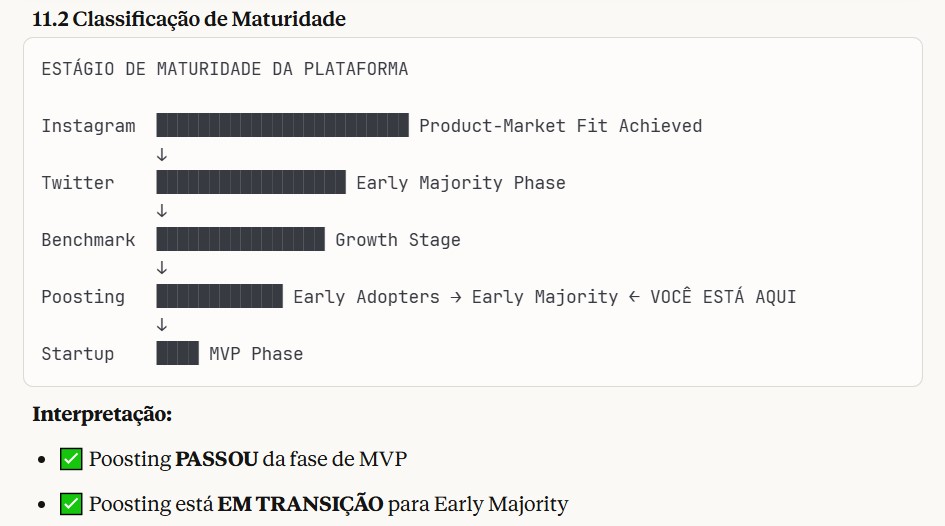
Task: Click the green checkmark beside "Poosting PASSOU"
Action: click(70, 460)
